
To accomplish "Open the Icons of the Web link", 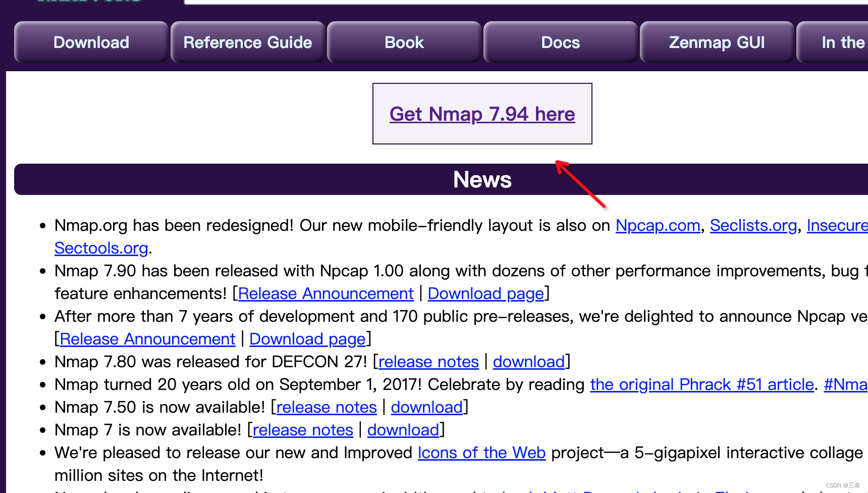I will pos(481,453).
